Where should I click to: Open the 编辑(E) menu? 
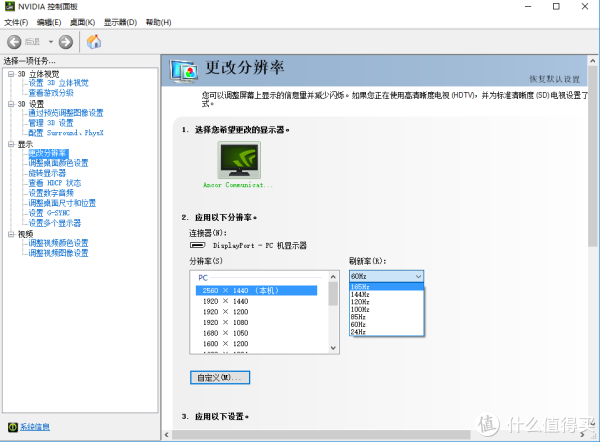point(49,22)
